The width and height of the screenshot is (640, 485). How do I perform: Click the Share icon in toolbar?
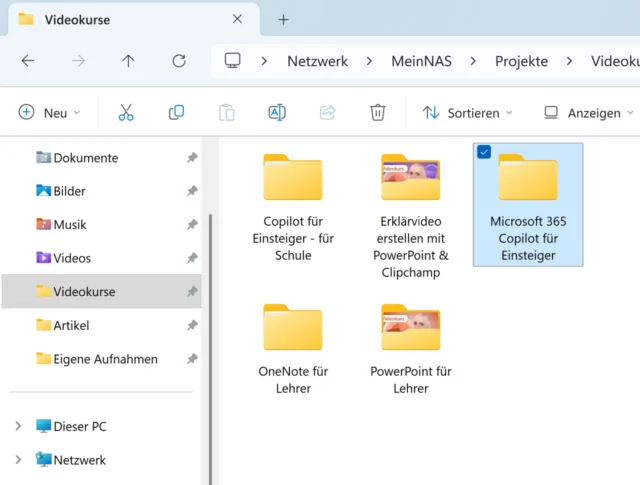click(327, 112)
